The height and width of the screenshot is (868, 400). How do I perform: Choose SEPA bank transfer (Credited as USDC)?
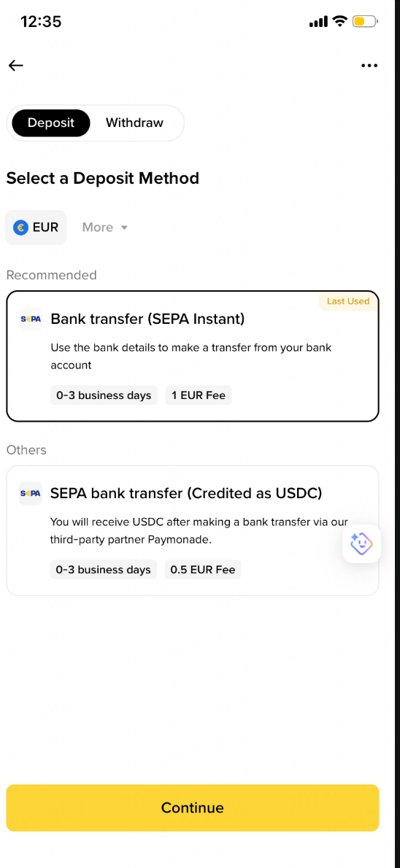[x=193, y=530]
